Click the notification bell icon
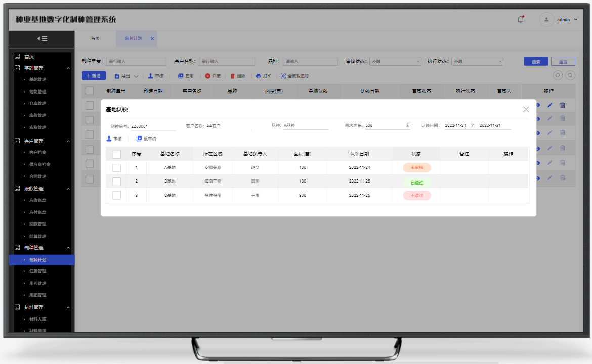The height and width of the screenshot is (364, 592). point(521,20)
